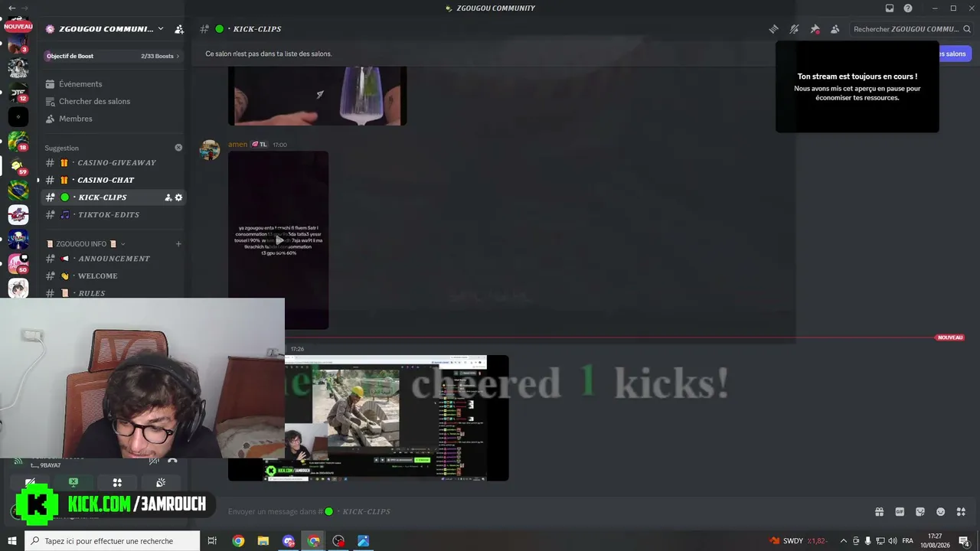Toggle the camera in voice panel
This screenshot has height=551, width=980.
point(30,483)
